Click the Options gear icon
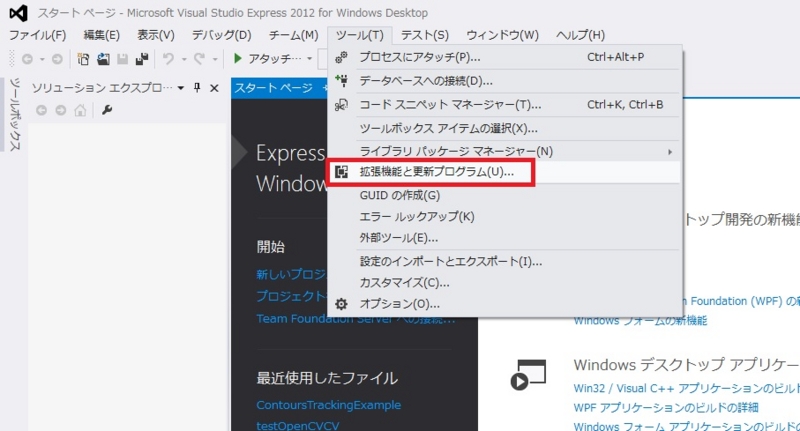800x431 pixels. pyautogui.click(x=341, y=305)
